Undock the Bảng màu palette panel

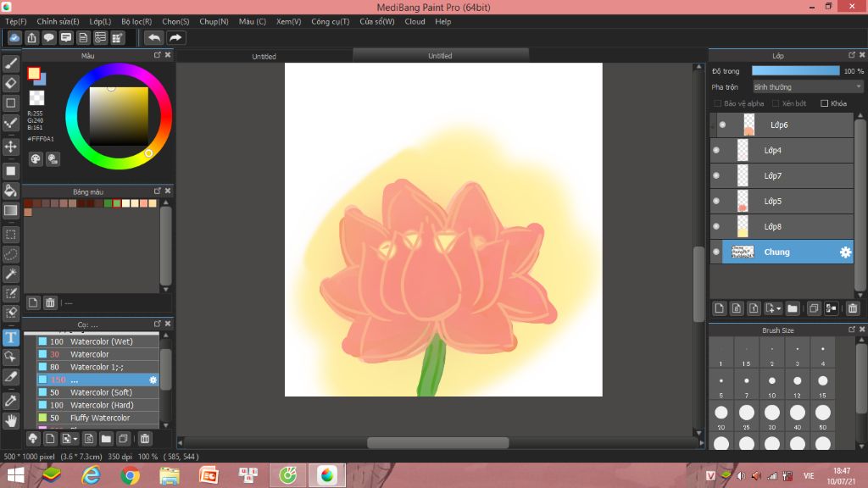click(157, 191)
